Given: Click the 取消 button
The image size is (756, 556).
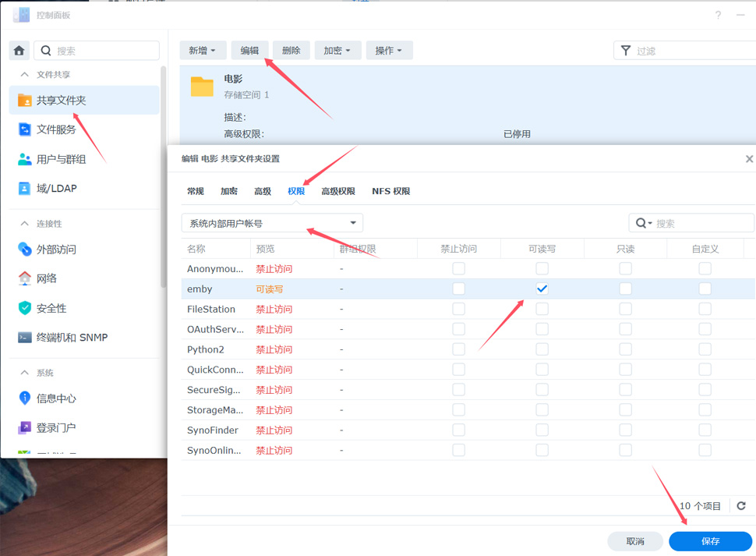Looking at the screenshot, I should tap(635, 541).
